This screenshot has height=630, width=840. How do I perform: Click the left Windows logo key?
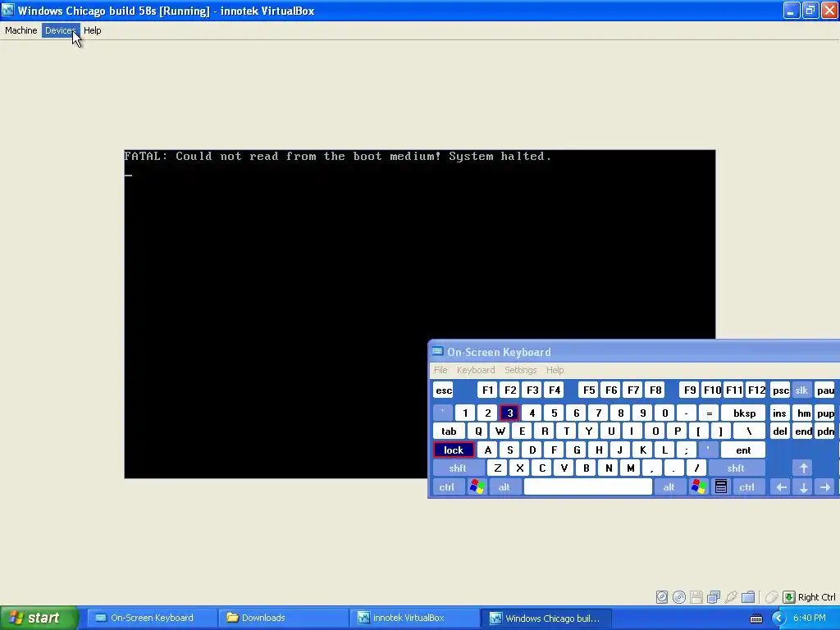(477, 487)
